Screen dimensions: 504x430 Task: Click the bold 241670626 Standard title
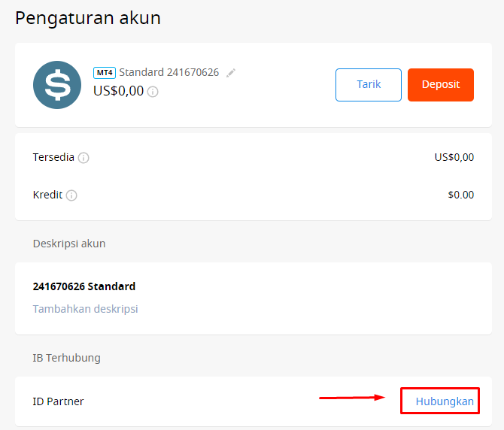(84, 286)
